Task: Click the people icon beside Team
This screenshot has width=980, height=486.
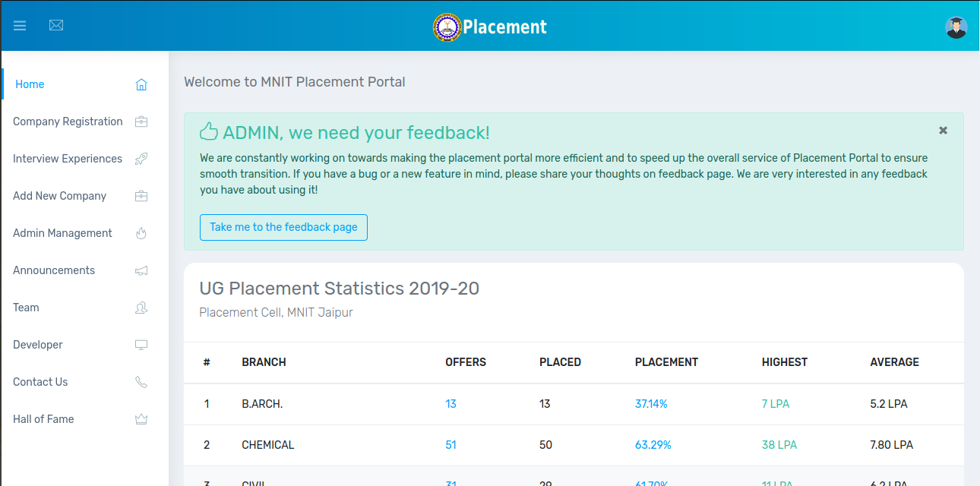Action: pos(141,308)
